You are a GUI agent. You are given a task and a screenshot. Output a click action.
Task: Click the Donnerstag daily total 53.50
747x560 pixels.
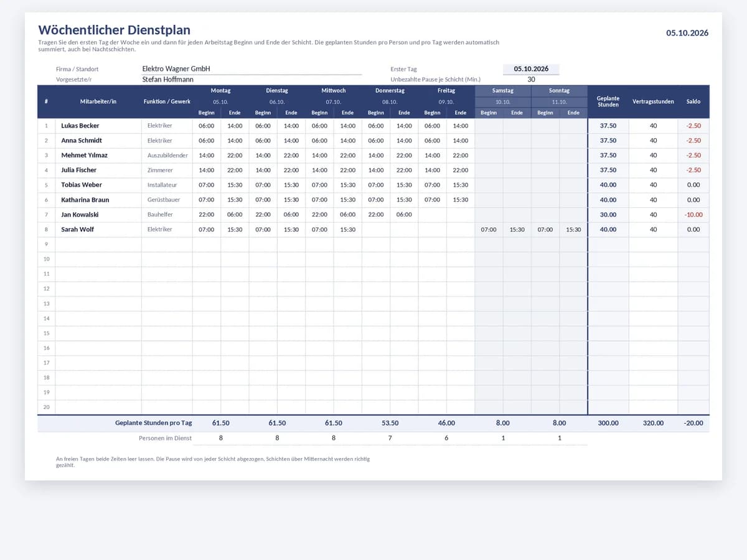[x=390, y=423]
